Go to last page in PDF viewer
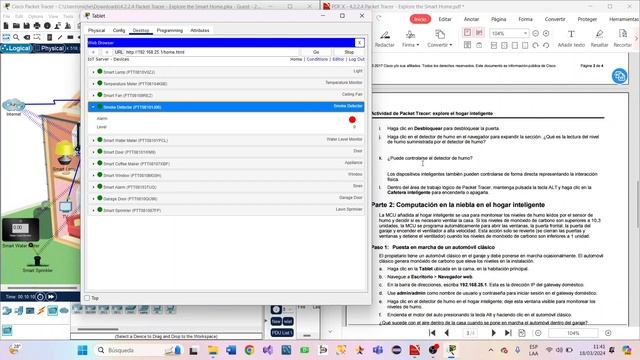 pos(508,333)
